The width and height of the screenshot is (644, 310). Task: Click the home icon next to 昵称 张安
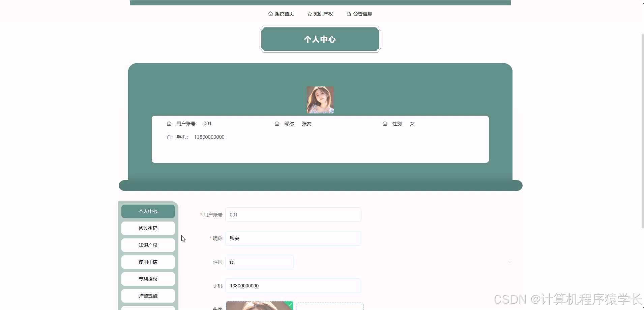click(276, 124)
